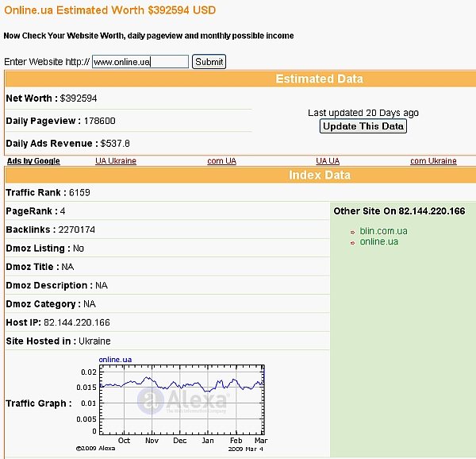Click the page title with estimated worth
Image resolution: width=476 pixels, height=459 pixels.
click(109, 10)
